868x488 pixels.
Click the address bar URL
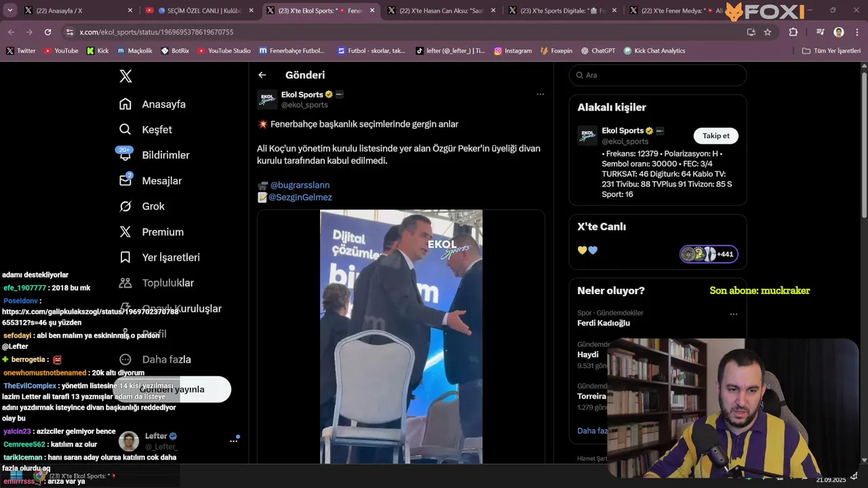click(156, 32)
